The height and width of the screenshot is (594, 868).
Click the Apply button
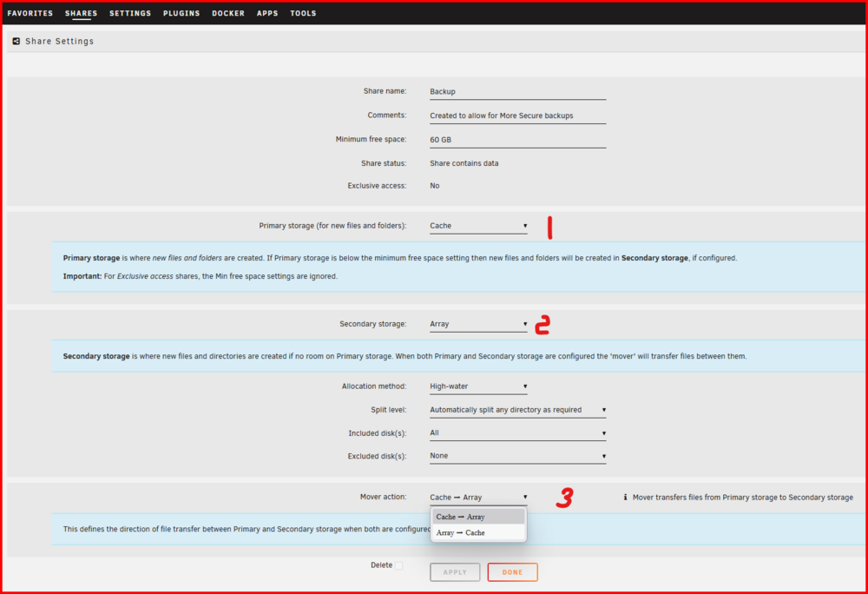coord(455,572)
